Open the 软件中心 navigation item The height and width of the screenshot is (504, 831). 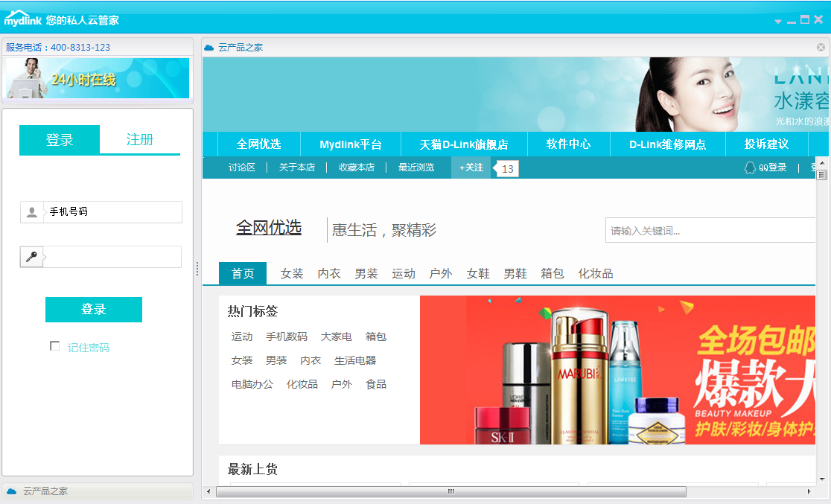pyautogui.click(x=568, y=144)
